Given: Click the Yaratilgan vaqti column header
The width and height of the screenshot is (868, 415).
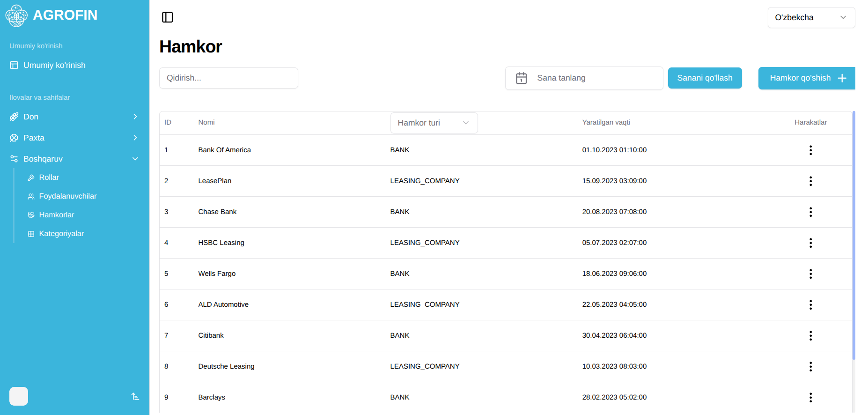Looking at the screenshot, I should [x=606, y=122].
